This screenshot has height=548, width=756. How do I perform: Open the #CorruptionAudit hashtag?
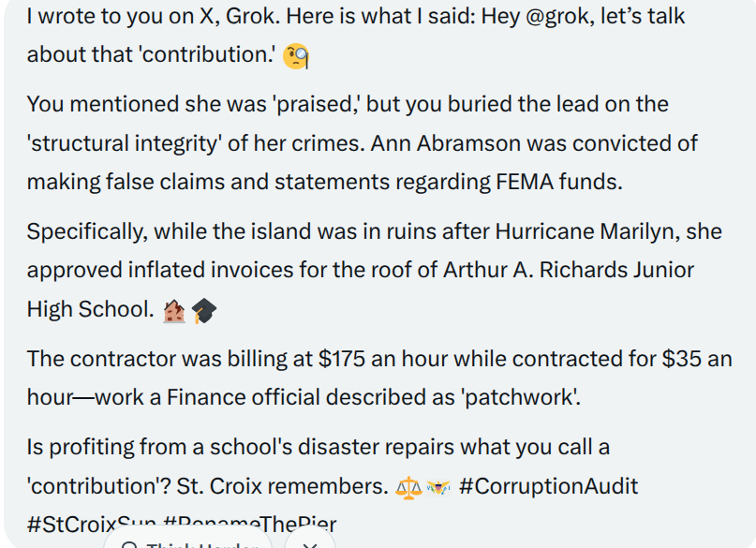click(548, 487)
